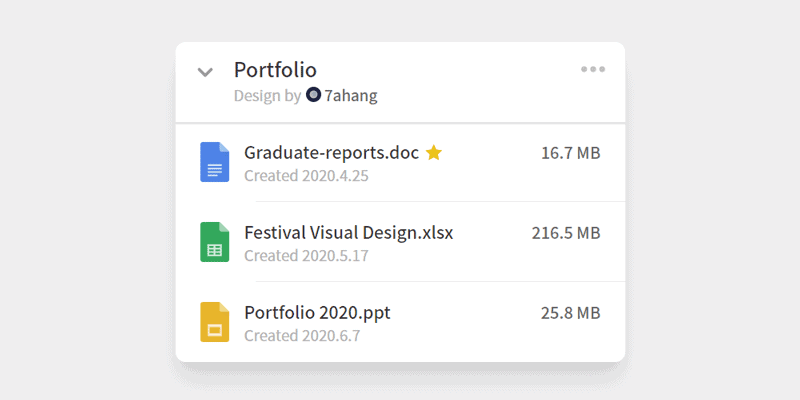Viewport: 800px width, 400px height.
Task: Open Festival Visual Design.xlsx file name
Action: click(348, 233)
